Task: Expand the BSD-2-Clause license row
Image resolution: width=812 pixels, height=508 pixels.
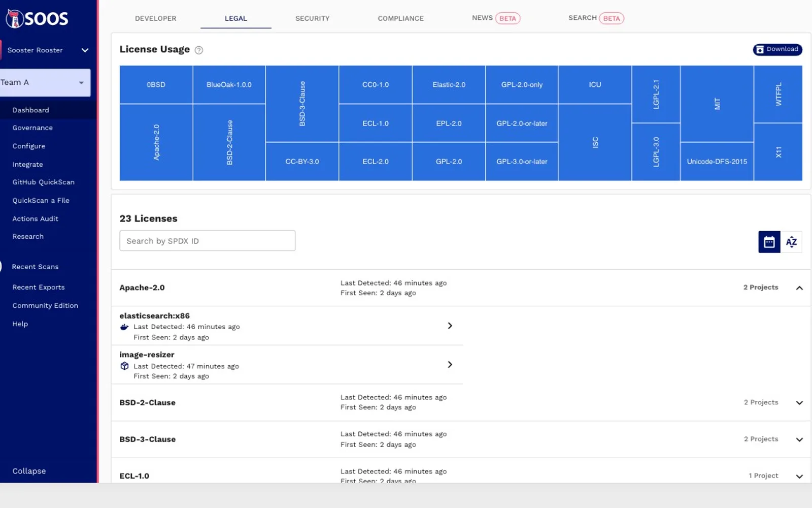Action: (799, 403)
